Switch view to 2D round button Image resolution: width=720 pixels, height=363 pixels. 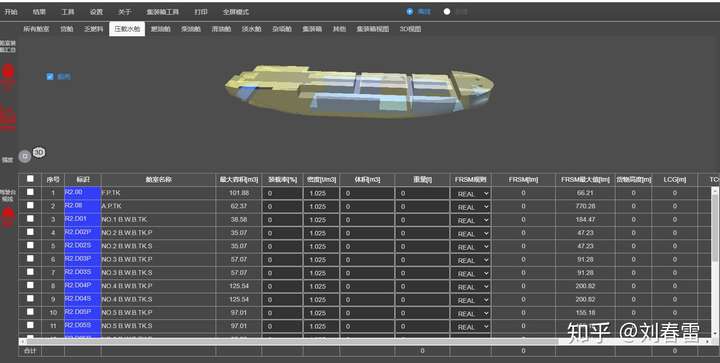click(25, 156)
